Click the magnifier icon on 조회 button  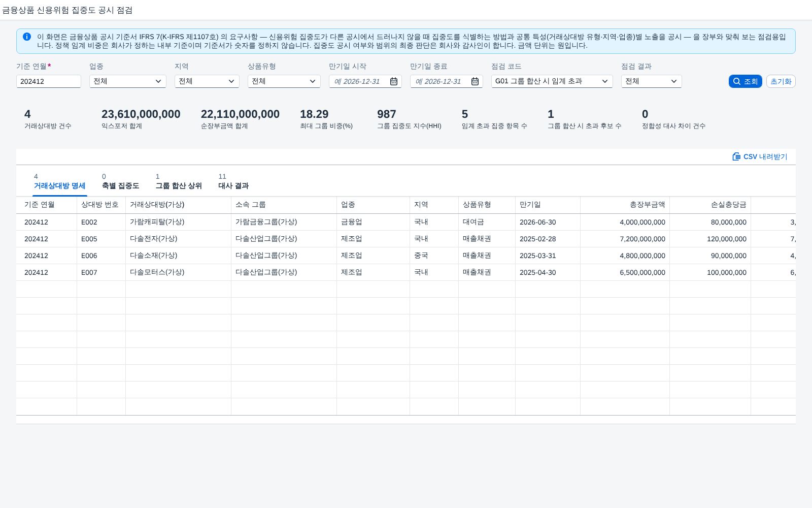coord(737,81)
